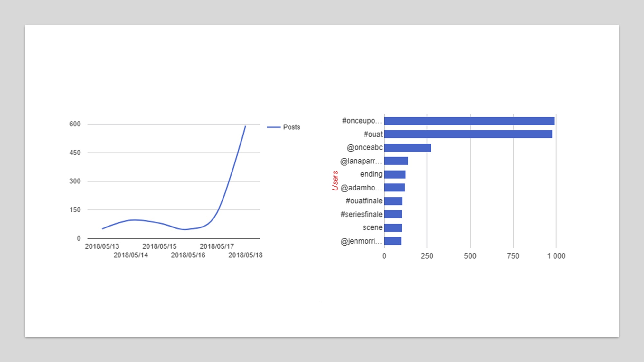The height and width of the screenshot is (362, 644).
Task: Select the @adamho... bar
Action: pos(394,188)
